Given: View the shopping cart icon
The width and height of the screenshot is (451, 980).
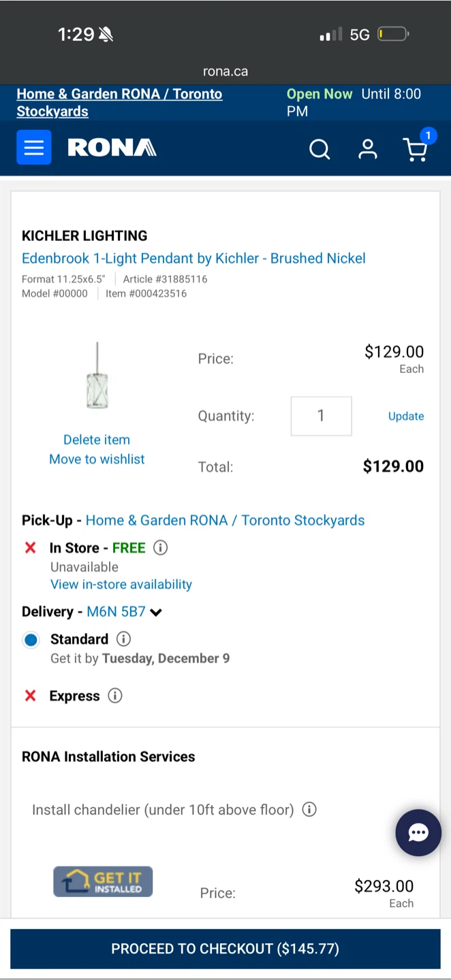Looking at the screenshot, I should [416, 150].
